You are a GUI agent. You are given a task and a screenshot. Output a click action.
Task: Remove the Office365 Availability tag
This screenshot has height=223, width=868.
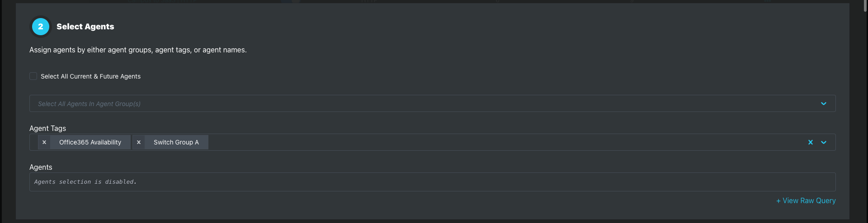[44, 142]
